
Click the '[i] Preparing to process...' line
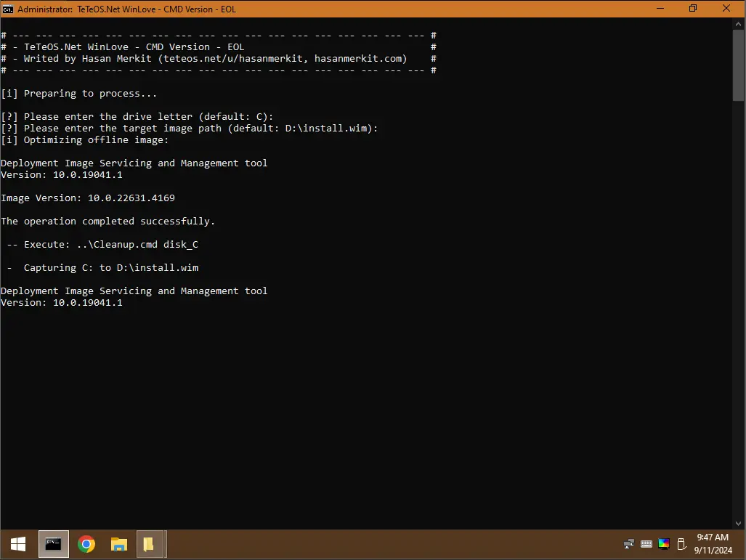click(x=78, y=94)
